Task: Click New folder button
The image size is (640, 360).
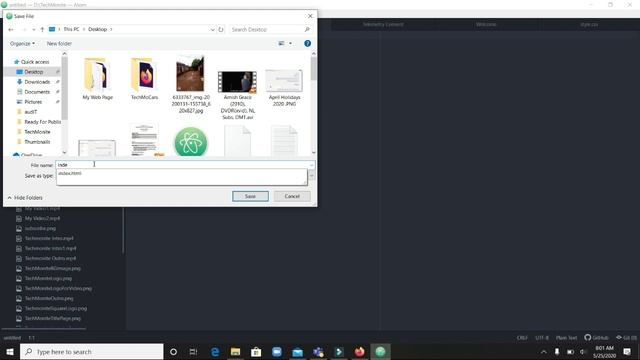Action: [x=59, y=43]
